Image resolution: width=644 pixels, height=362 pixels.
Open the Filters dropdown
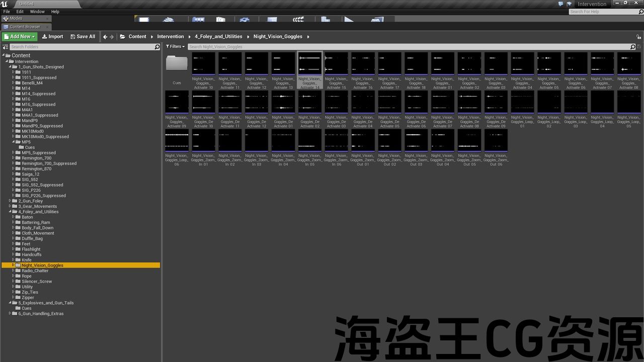(176, 47)
